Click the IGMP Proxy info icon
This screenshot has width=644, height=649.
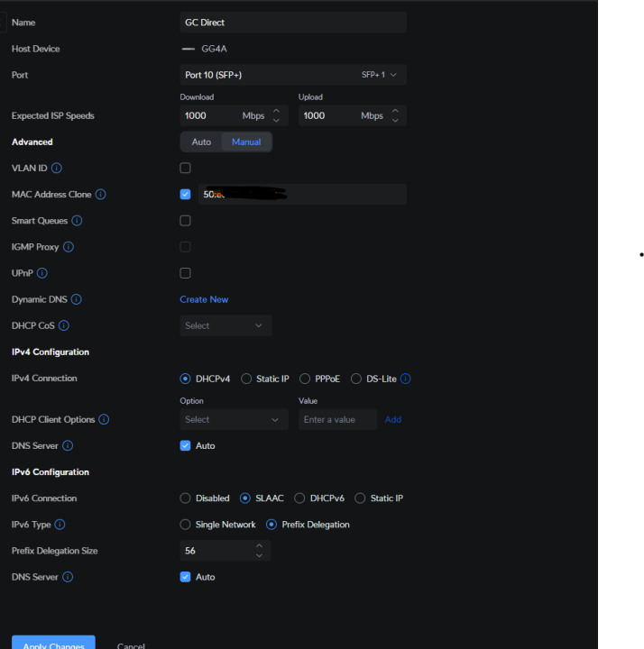[x=69, y=247]
